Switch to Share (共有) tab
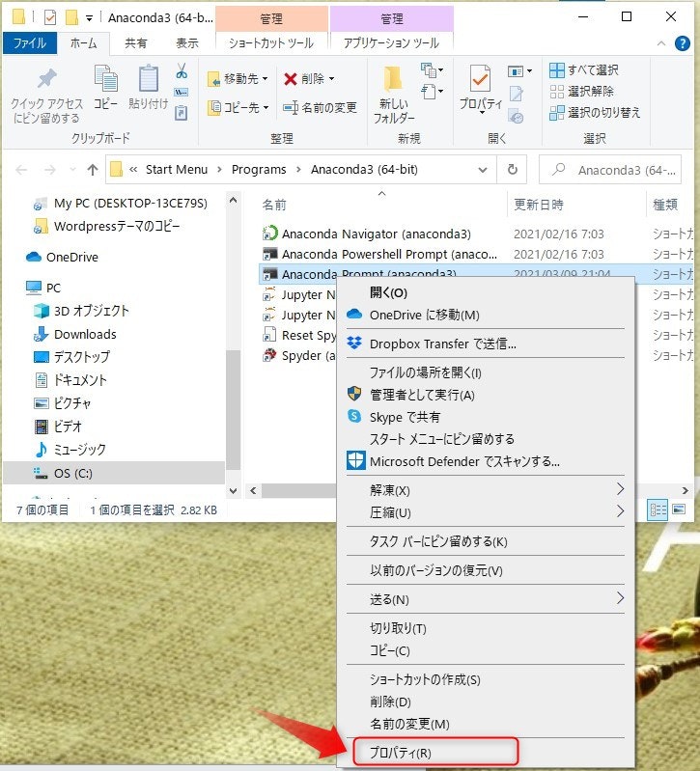700x771 pixels. pos(136,43)
